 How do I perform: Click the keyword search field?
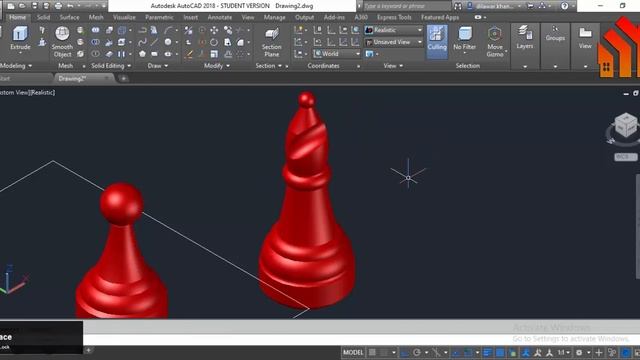coord(407,6)
